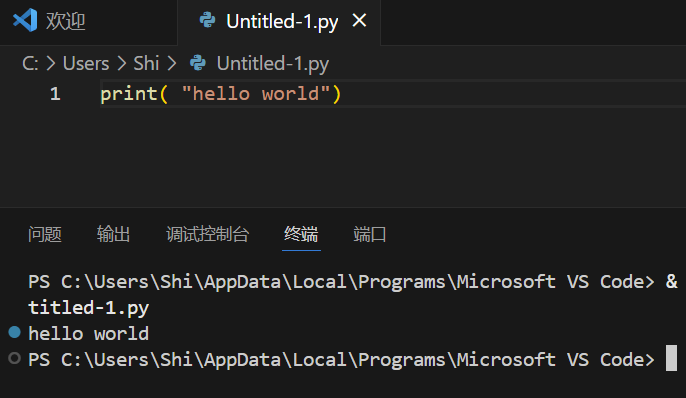The height and width of the screenshot is (398, 686).
Task: Open the 输出 output panel tab
Action: click(113, 234)
